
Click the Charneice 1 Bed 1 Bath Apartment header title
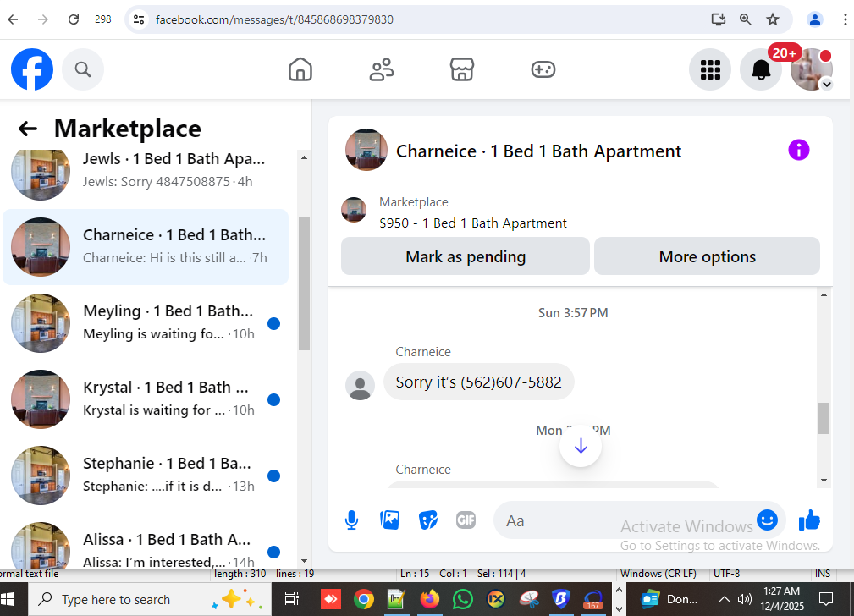538,151
